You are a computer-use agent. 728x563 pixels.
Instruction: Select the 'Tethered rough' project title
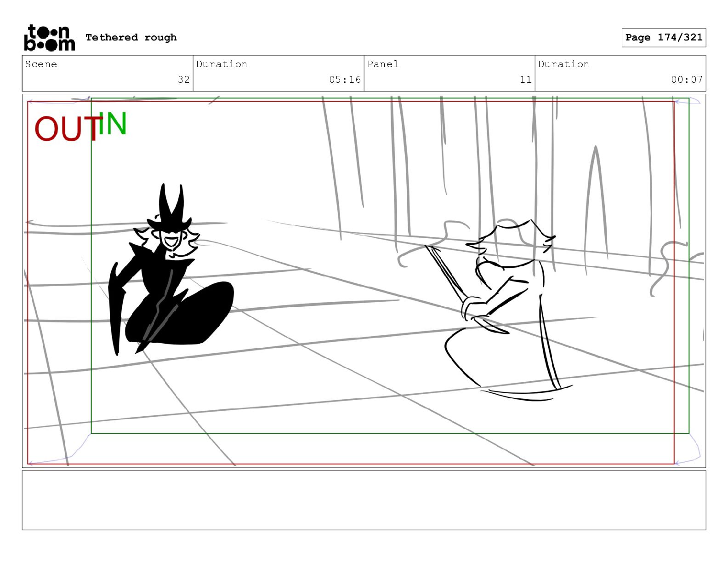tap(131, 37)
